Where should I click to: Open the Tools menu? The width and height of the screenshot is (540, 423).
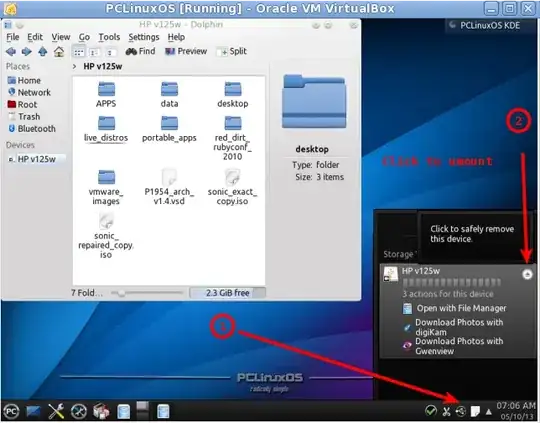point(109,37)
